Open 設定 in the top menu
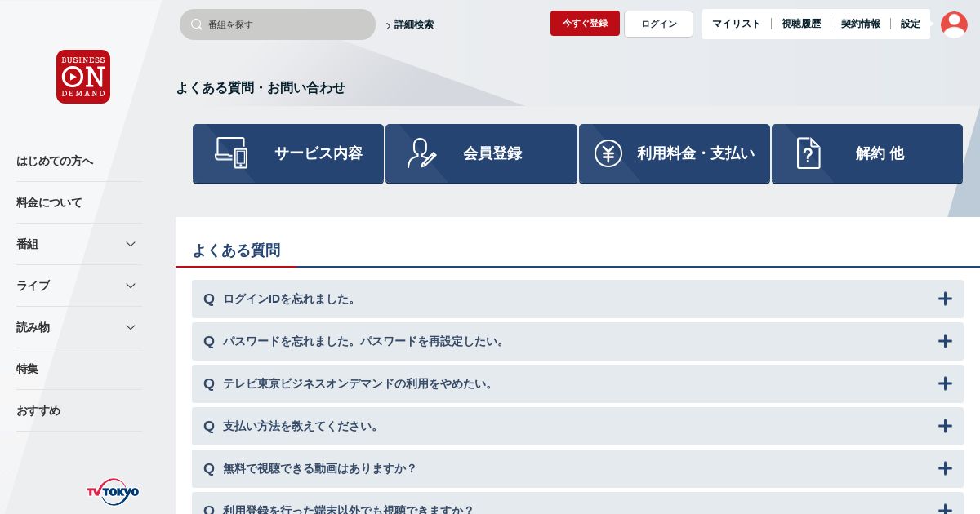980x514 pixels. tap(911, 24)
